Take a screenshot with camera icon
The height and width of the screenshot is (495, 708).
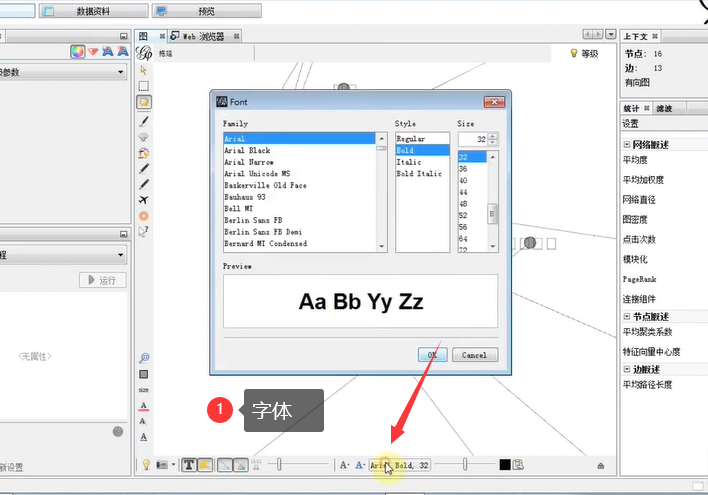162,465
